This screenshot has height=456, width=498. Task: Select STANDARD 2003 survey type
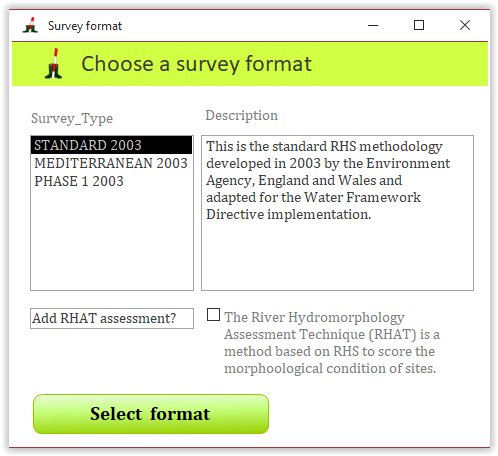112,145
